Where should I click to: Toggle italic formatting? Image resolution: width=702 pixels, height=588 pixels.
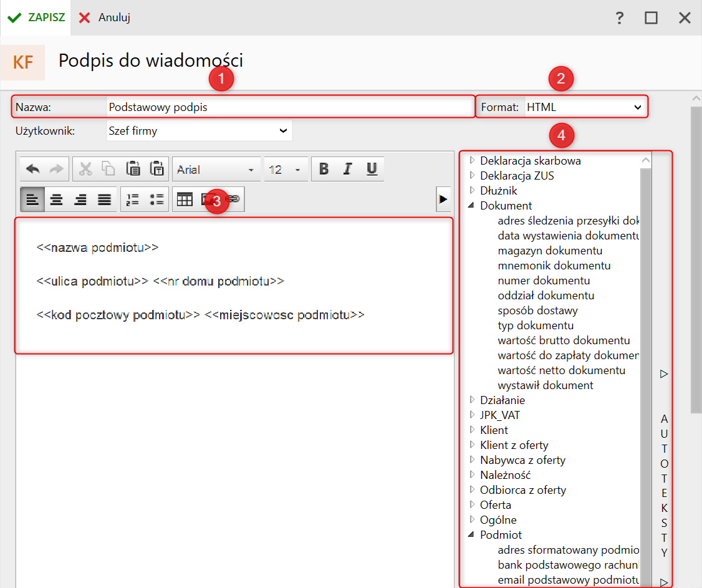[x=347, y=169]
